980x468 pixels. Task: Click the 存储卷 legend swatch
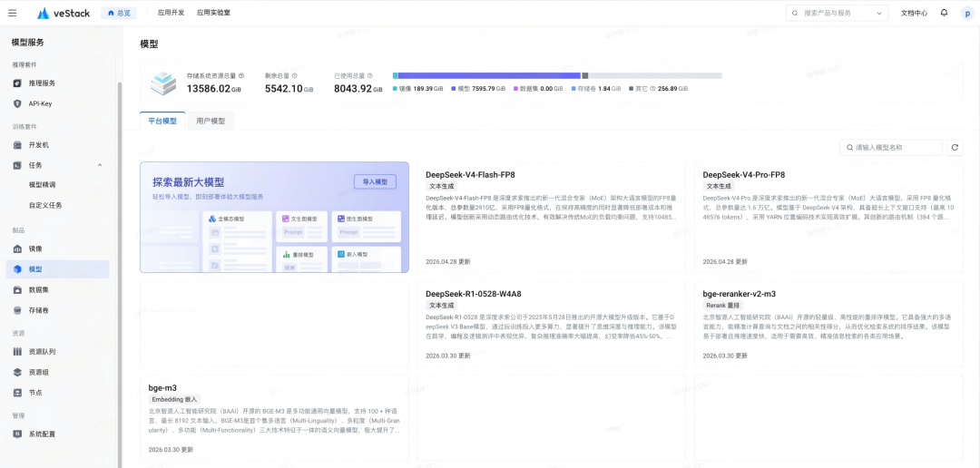(x=573, y=89)
